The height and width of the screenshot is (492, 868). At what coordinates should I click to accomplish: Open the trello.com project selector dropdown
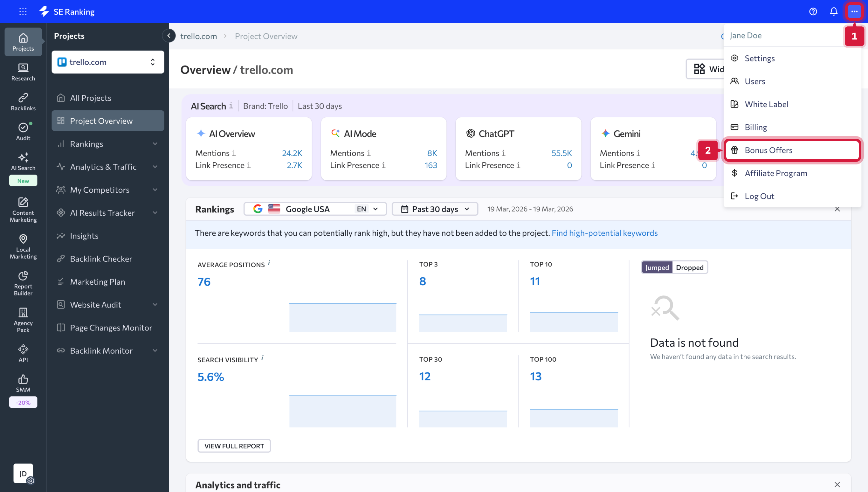click(108, 62)
